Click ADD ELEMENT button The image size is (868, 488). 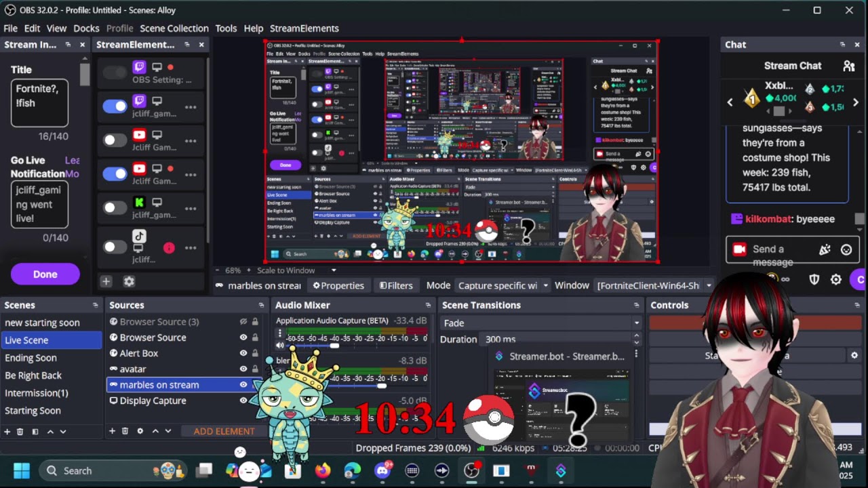coord(224,431)
